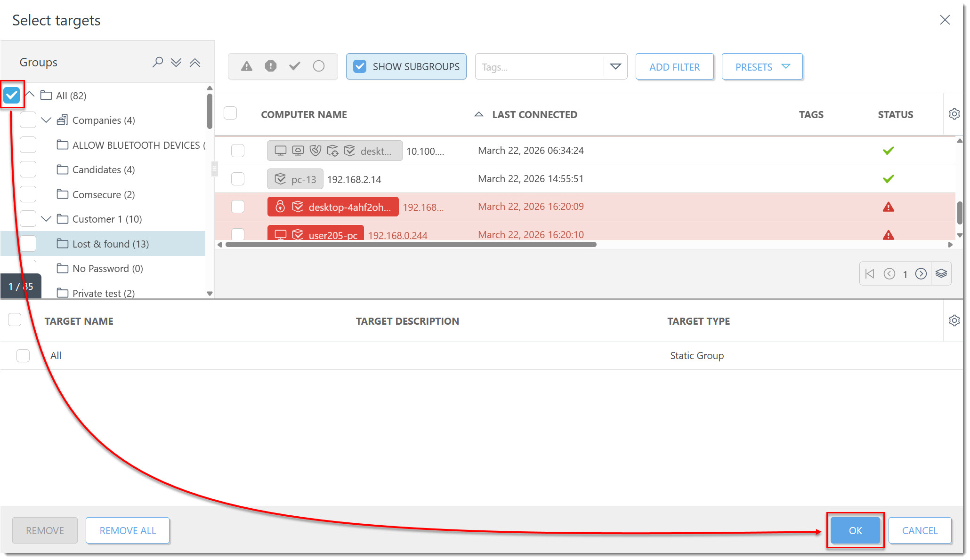970x560 pixels.
Task: Filter by OK checkmark status icon
Action: click(x=295, y=66)
